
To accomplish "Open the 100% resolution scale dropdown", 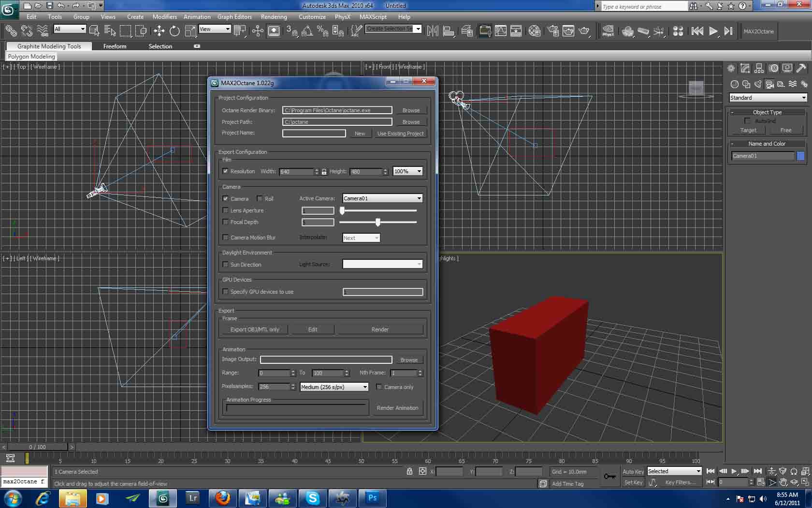I will pos(407,171).
